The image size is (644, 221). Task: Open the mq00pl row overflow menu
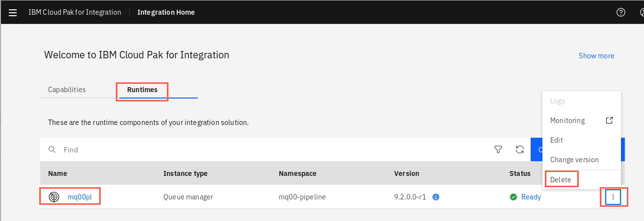613,197
